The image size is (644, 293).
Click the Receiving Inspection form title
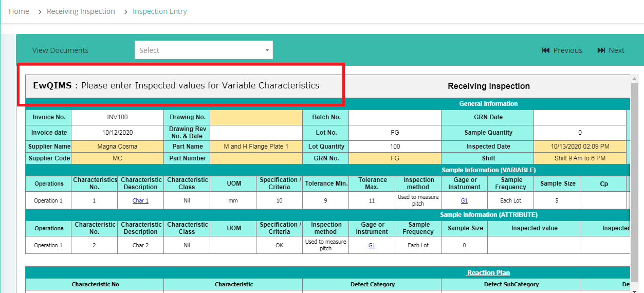point(488,86)
